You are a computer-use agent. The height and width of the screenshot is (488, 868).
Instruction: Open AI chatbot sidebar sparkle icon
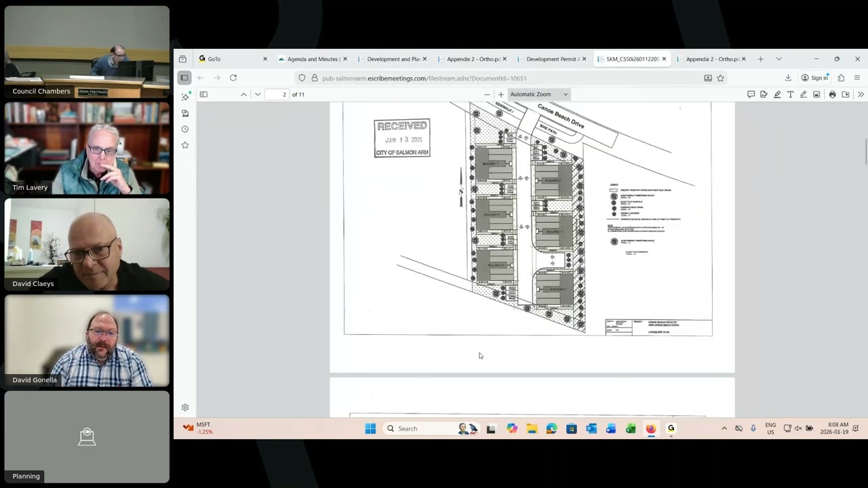click(185, 98)
